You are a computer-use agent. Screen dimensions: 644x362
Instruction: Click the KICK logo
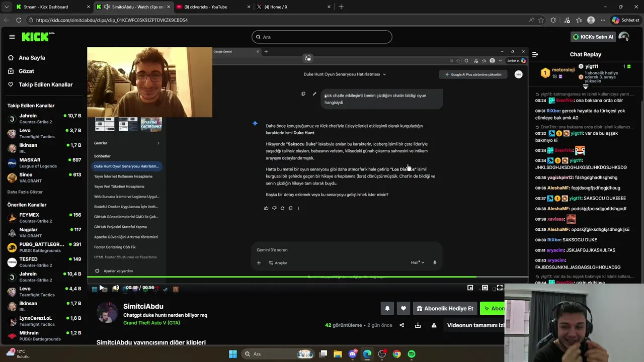coord(38,37)
